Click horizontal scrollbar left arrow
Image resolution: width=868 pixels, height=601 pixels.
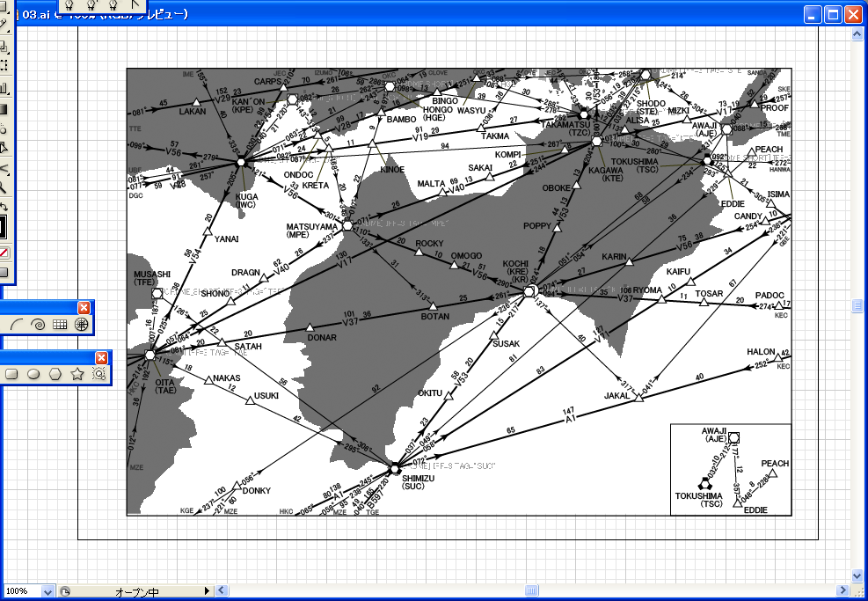point(222,590)
